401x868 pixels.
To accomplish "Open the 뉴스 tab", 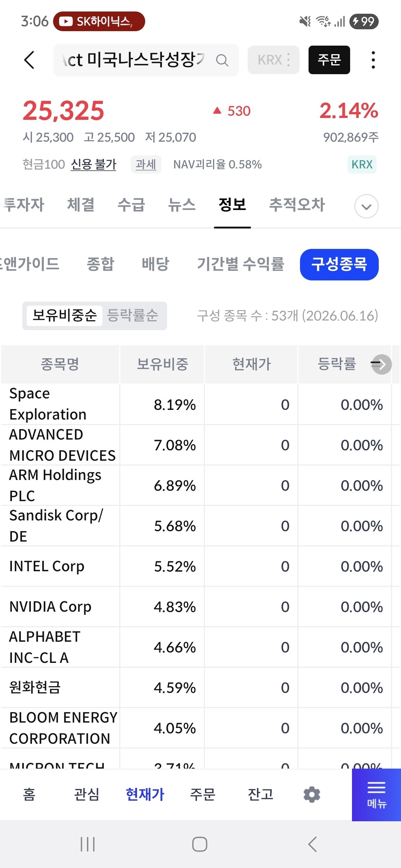I will (x=182, y=204).
